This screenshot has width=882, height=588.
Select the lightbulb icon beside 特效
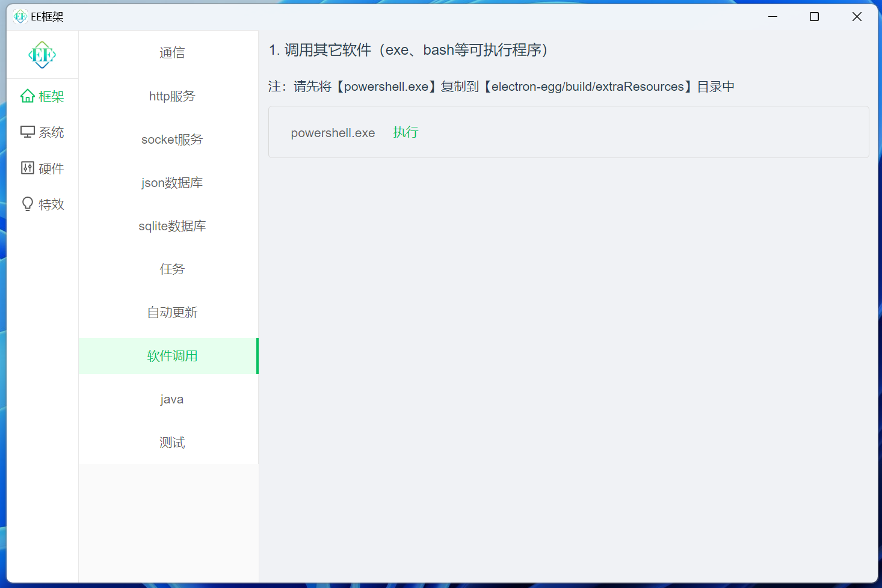[28, 204]
